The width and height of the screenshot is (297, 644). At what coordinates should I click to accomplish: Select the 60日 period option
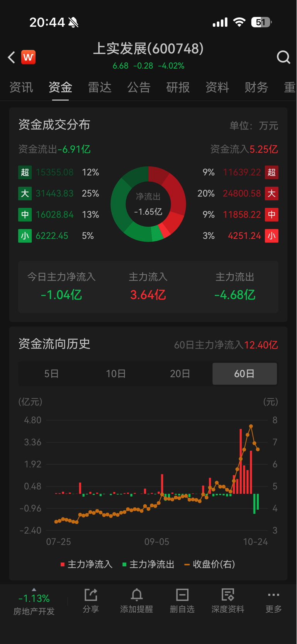[244, 374]
